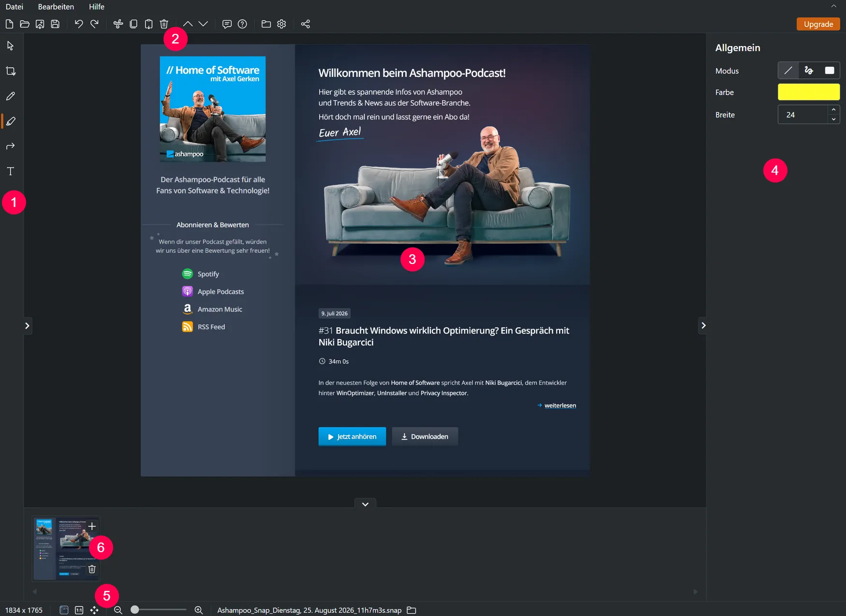846x616 pixels.
Task: Click the image dimensions "1834 x 1765"
Action: [24, 610]
